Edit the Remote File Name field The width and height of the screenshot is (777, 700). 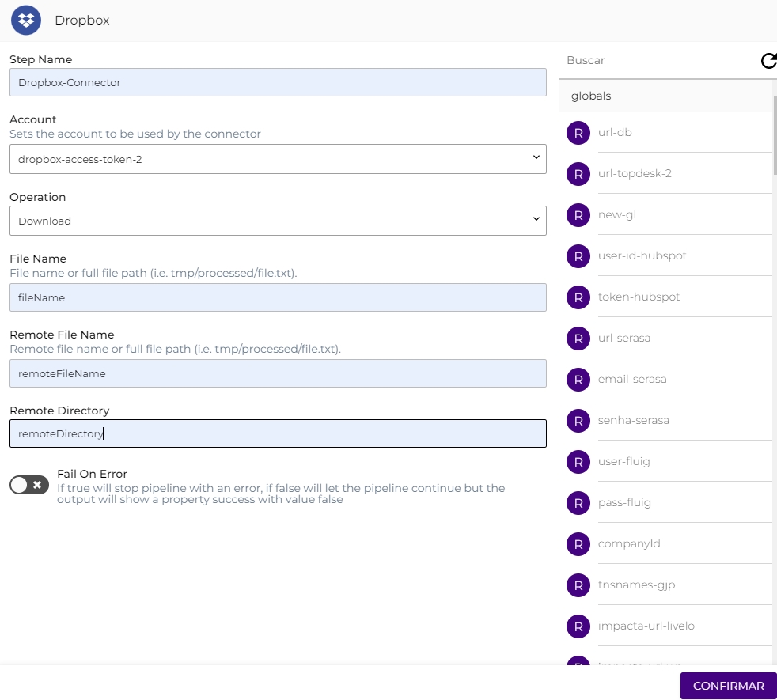(278, 373)
